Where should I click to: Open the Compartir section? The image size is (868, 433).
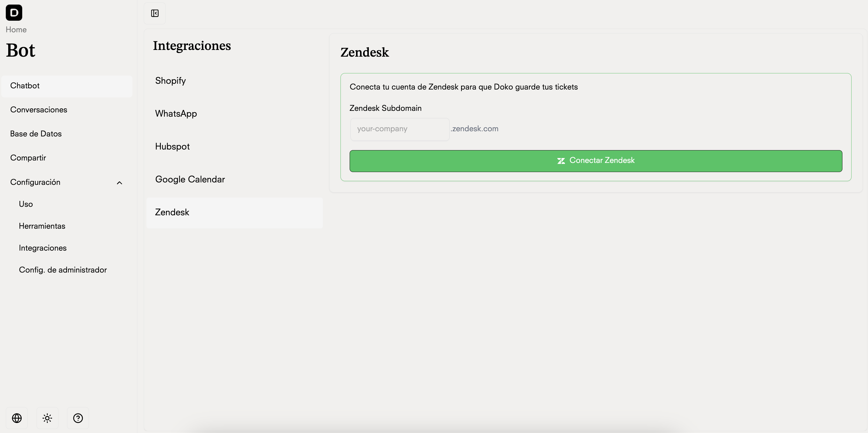click(x=28, y=158)
